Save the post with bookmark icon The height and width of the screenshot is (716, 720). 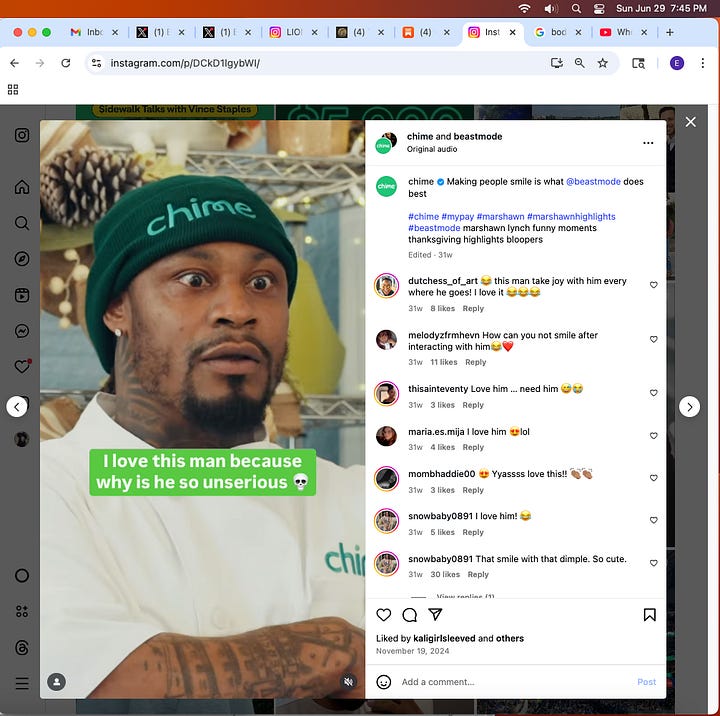coord(649,615)
